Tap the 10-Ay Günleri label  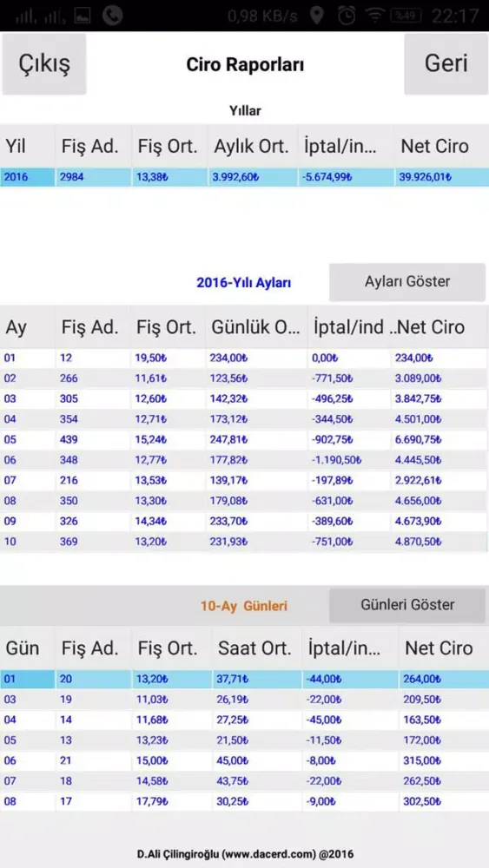(x=244, y=606)
